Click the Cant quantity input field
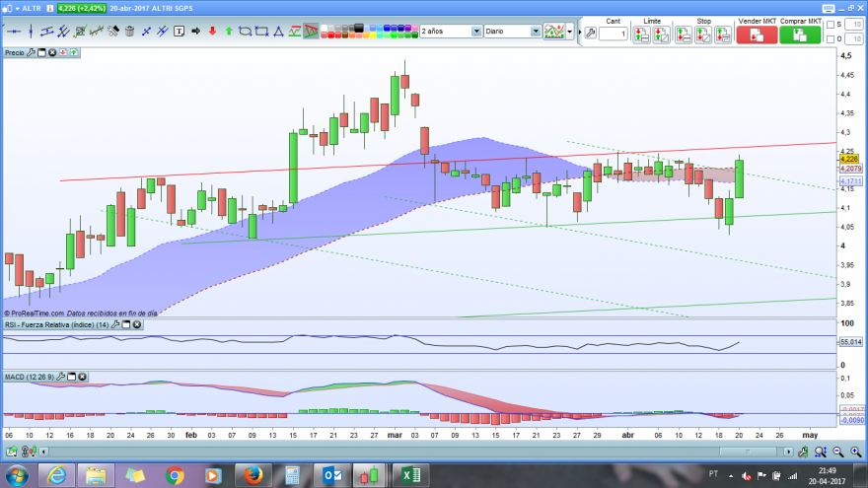 (613, 35)
